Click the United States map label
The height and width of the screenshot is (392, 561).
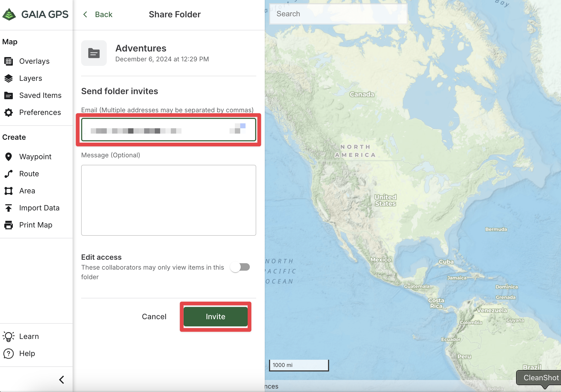pos(385,200)
